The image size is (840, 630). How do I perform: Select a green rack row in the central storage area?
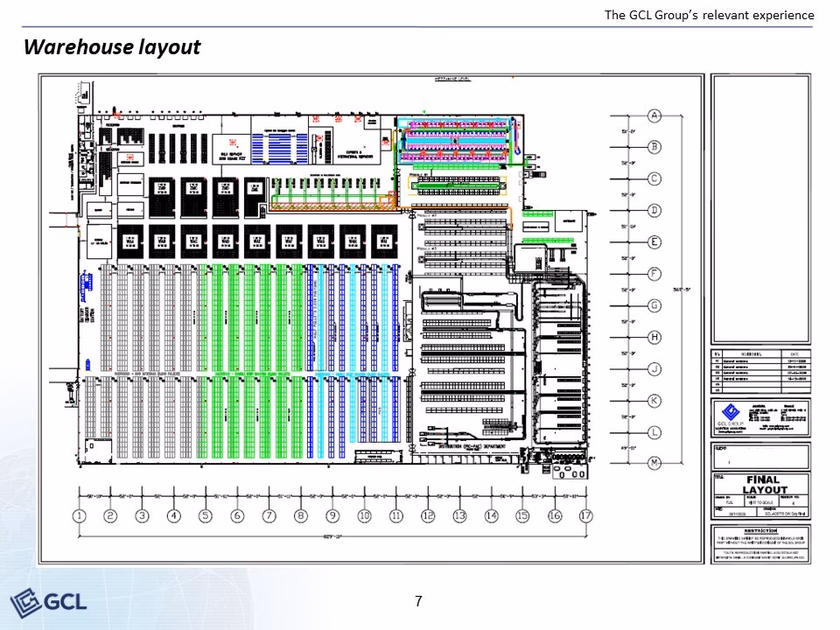[x=262, y=324]
